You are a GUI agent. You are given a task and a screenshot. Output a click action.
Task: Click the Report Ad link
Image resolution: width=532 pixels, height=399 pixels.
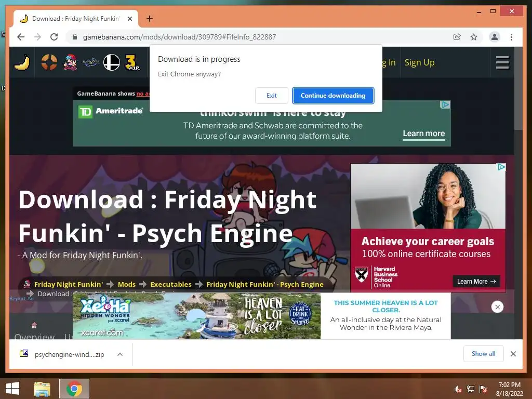tap(21, 299)
